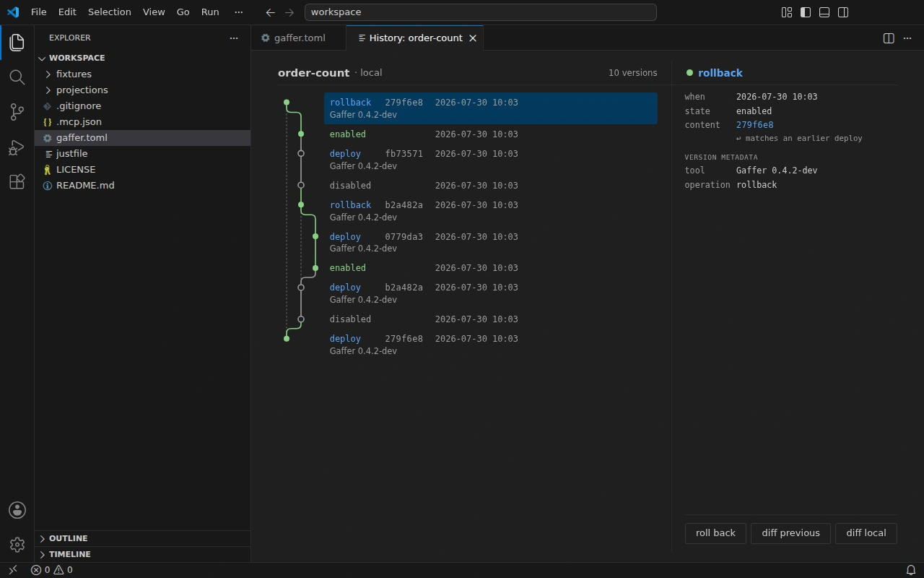Click the gaffer.toml tab gear icon
The image size is (924, 578).
[266, 38]
